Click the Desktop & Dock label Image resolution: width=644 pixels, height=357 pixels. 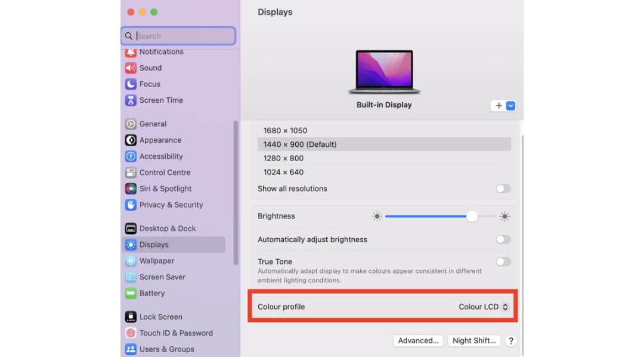pyautogui.click(x=167, y=228)
